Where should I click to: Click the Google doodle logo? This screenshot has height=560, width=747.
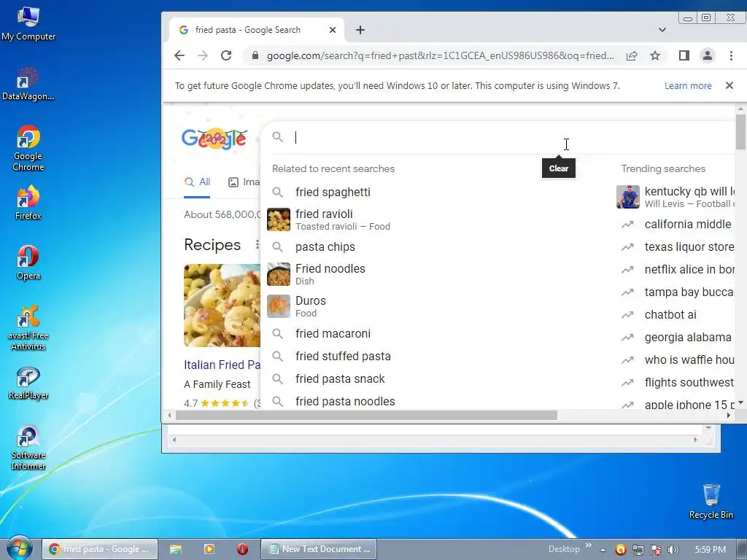(x=214, y=138)
